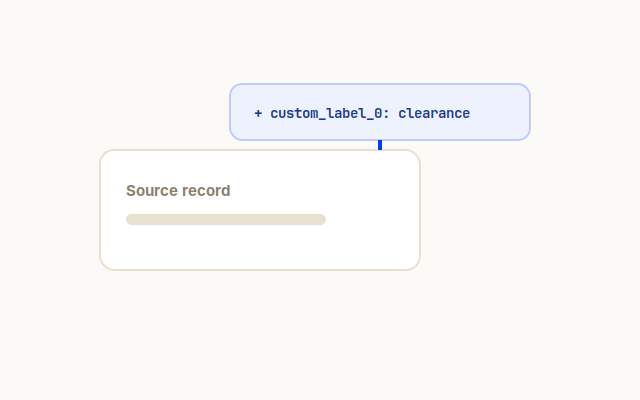Select the custom_label_0 key text
This screenshot has height=400, width=640.
326,113
